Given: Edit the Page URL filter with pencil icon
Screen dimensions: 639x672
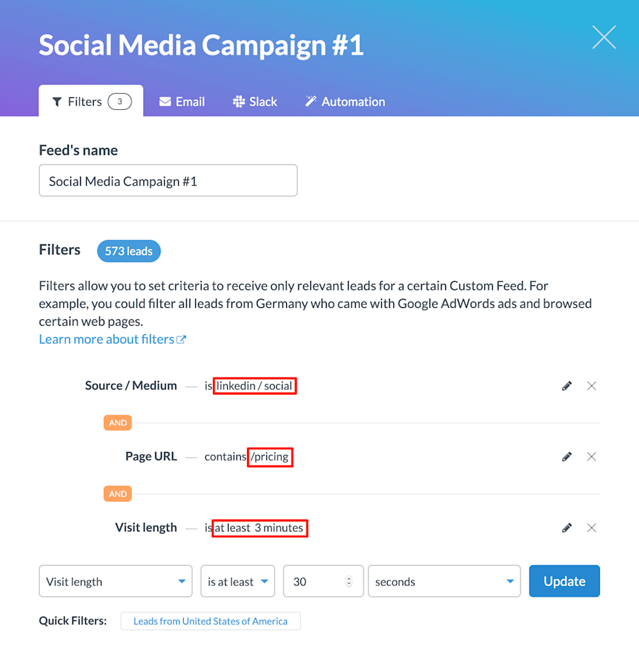Looking at the screenshot, I should point(567,456).
